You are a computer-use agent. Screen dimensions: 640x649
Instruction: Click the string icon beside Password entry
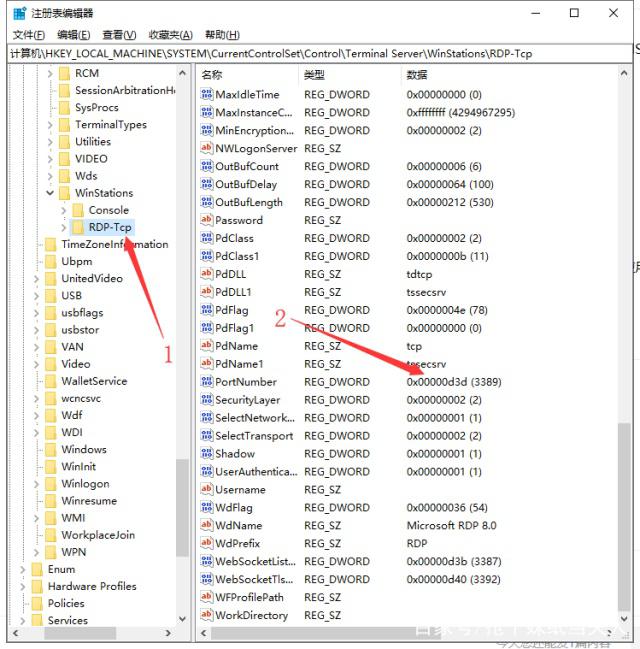pyautogui.click(x=207, y=220)
